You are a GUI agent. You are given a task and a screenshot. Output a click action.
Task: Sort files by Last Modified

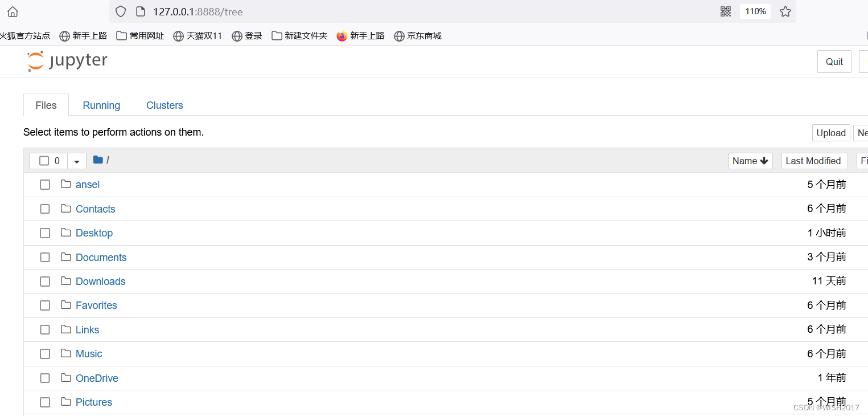[x=814, y=161]
